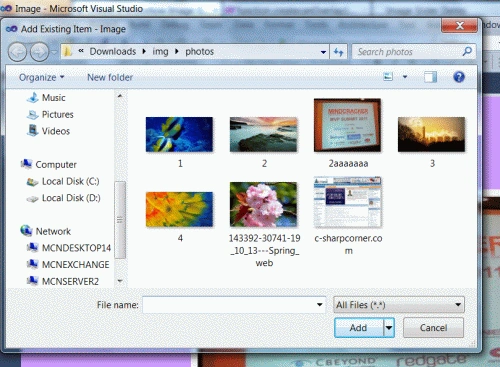
Task: Click the Forward navigation arrow
Action: 39,52
